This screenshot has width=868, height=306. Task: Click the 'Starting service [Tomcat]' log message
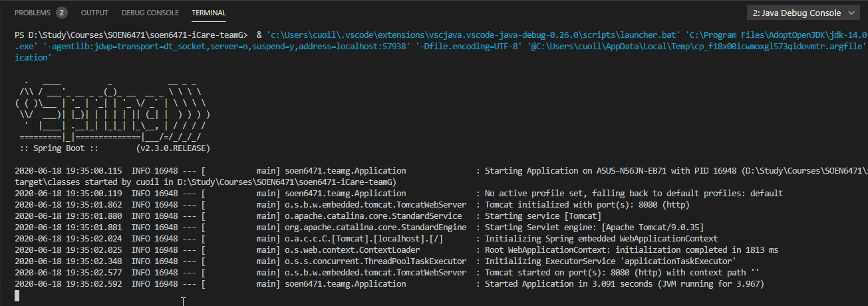[x=543, y=216]
